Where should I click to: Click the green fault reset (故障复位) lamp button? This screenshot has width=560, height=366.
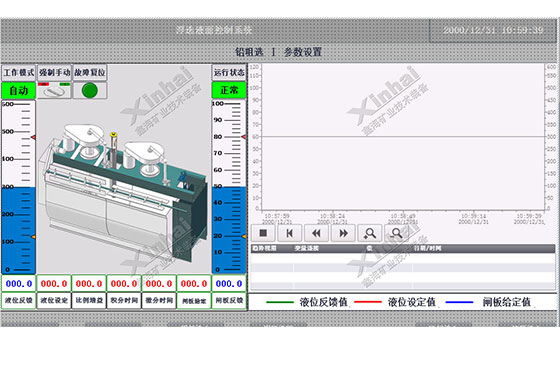(x=90, y=90)
